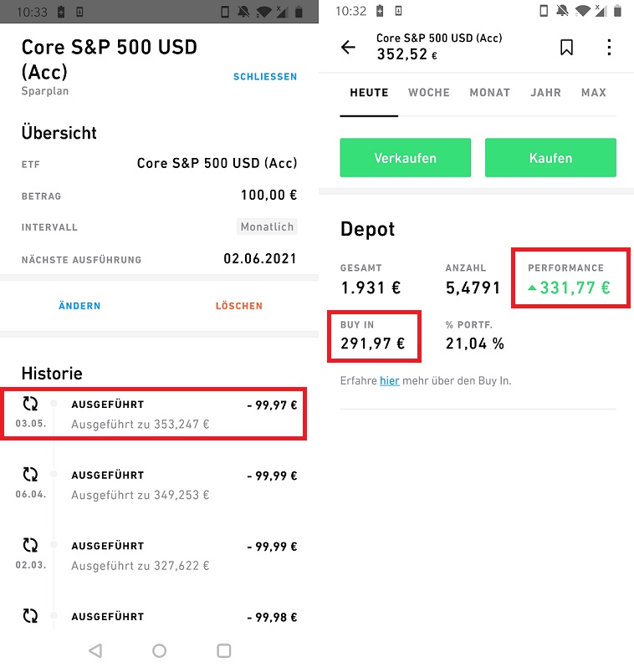The width and height of the screenshot is (634, 672).
Task: Switch to the WOCHE tab
Action: [x=429, y=93]
